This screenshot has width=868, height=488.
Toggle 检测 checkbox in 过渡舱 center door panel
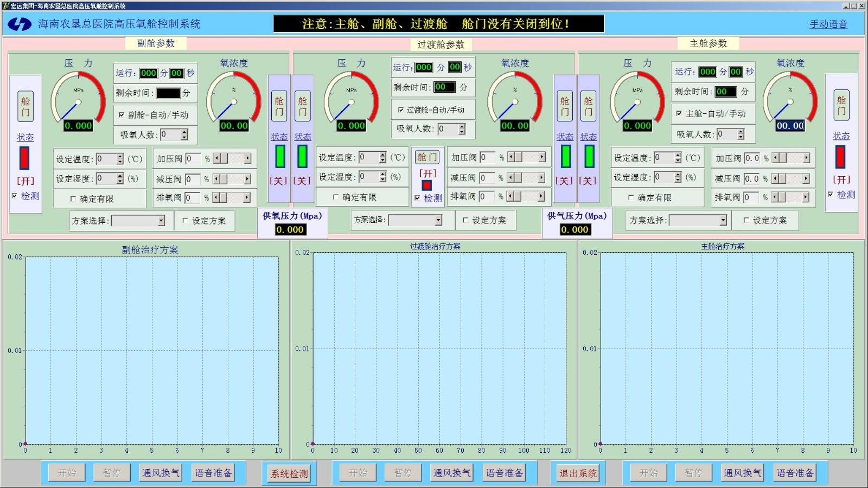417,198
